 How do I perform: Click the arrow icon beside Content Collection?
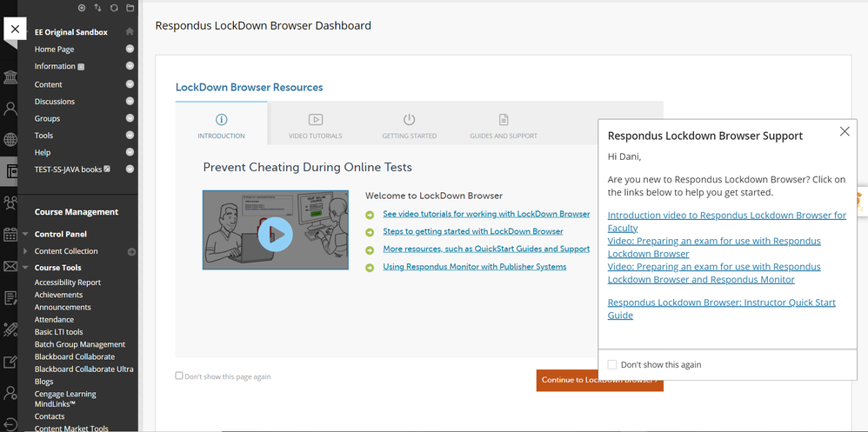pos(131,252)
